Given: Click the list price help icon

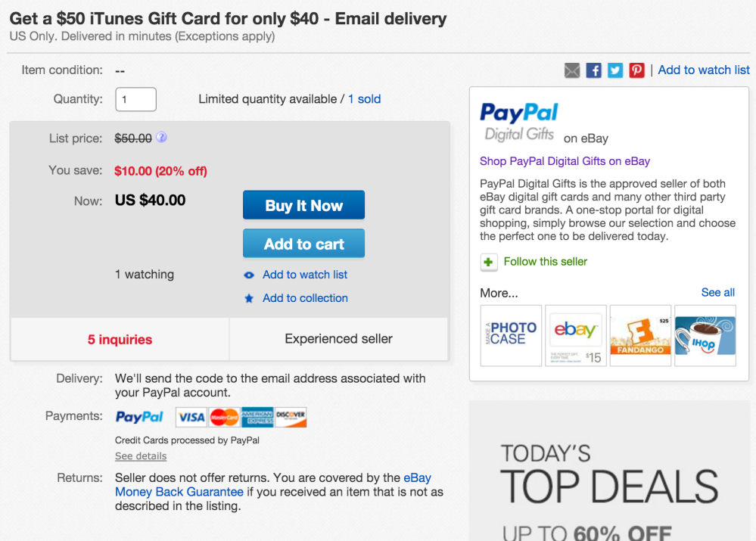Looking at the screenshot, I should [161, 138].
